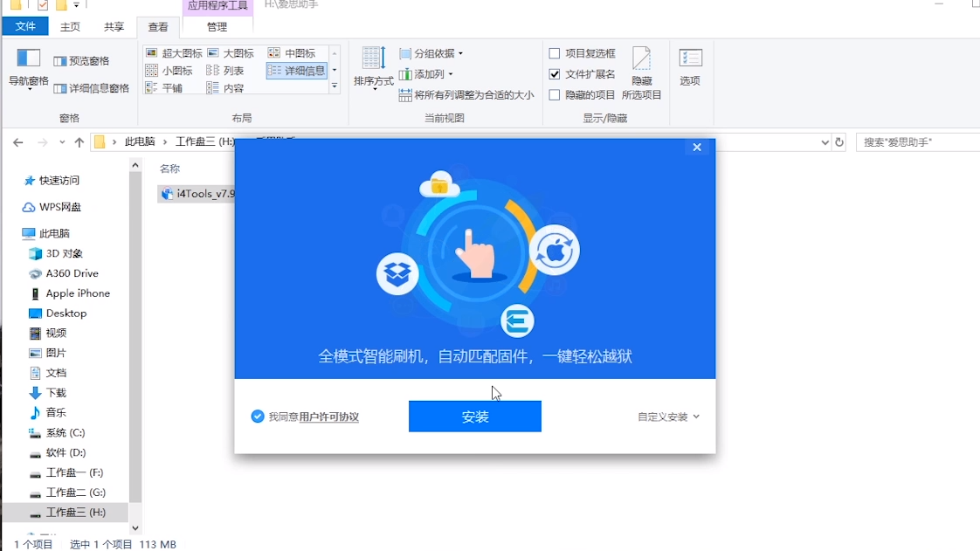Screen dimensions: 980x551
Task: Click the refresh icon beside address bar
Action: (839, 142)
